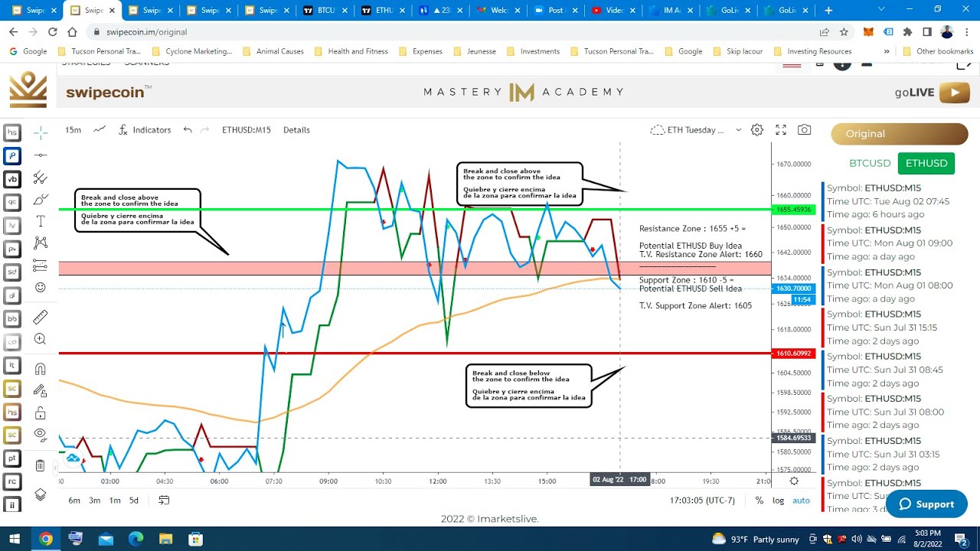Click the rc indicator shortcut button

[x=12, y=481]
